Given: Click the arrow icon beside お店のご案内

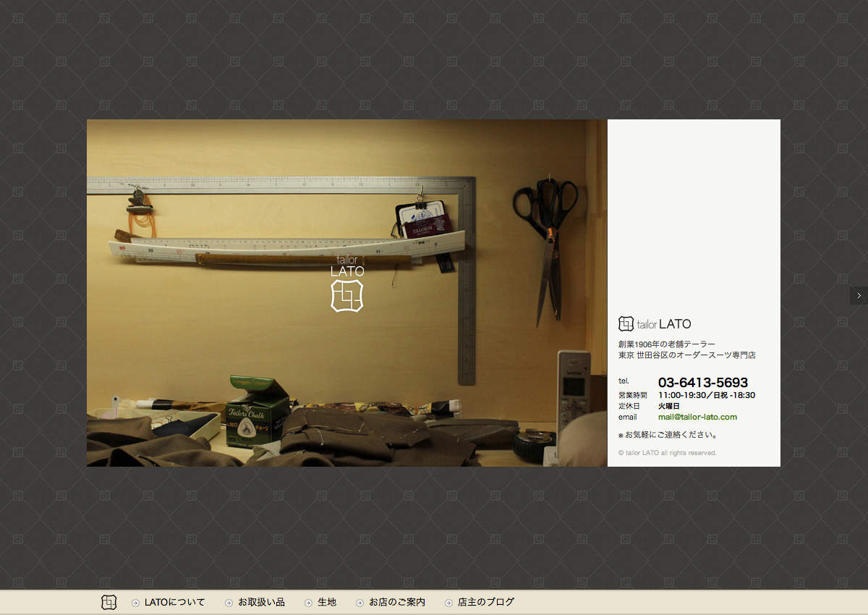Looking at the screenshot, I should pyautogui.click(x=359, y=603).
